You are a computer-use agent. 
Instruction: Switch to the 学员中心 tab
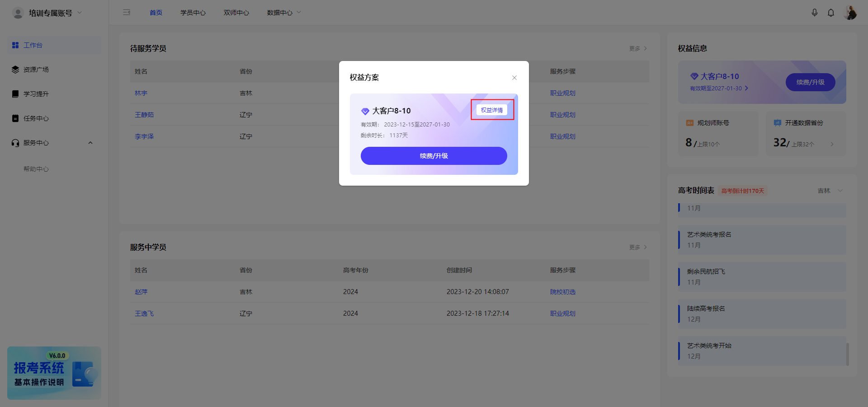pos(193,12)
